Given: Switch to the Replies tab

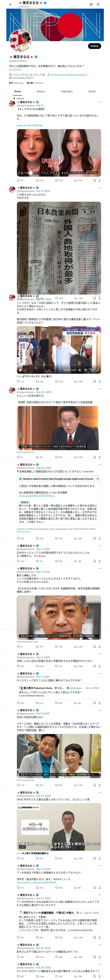Looking at the screenshot, I should (x=41, y=91).
